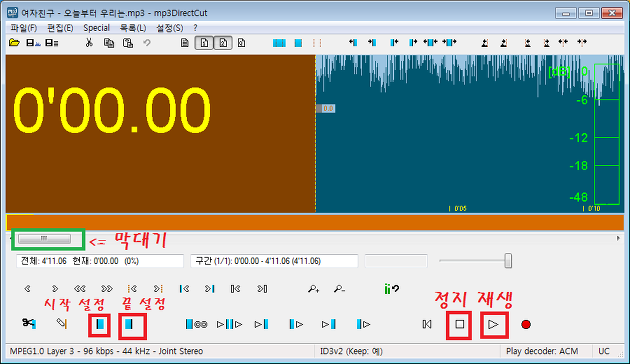630x364 pixels.
Task: Click the 'Play decoder: ACM' status entry
Action: pos(542,351)
